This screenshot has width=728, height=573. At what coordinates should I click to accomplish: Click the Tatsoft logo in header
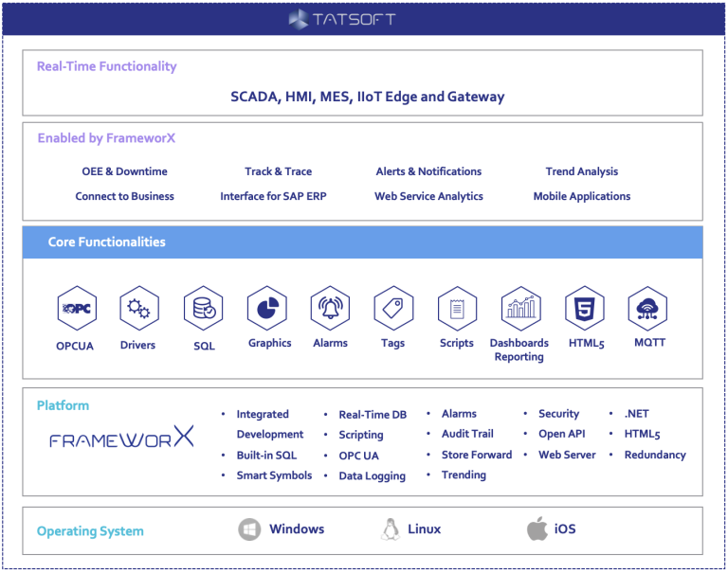pyautogui.click(x=341, y=18)
